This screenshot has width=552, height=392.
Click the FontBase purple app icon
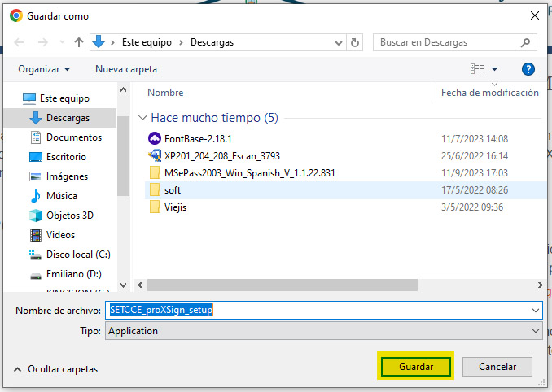pos(155,139)
